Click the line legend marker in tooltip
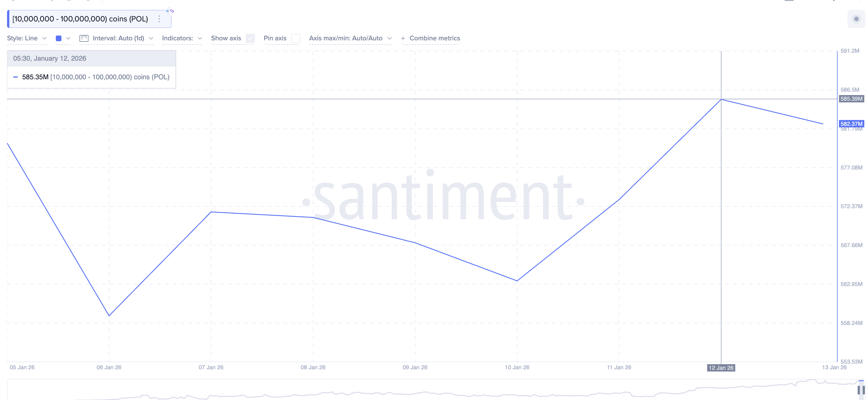 (15, 77)
